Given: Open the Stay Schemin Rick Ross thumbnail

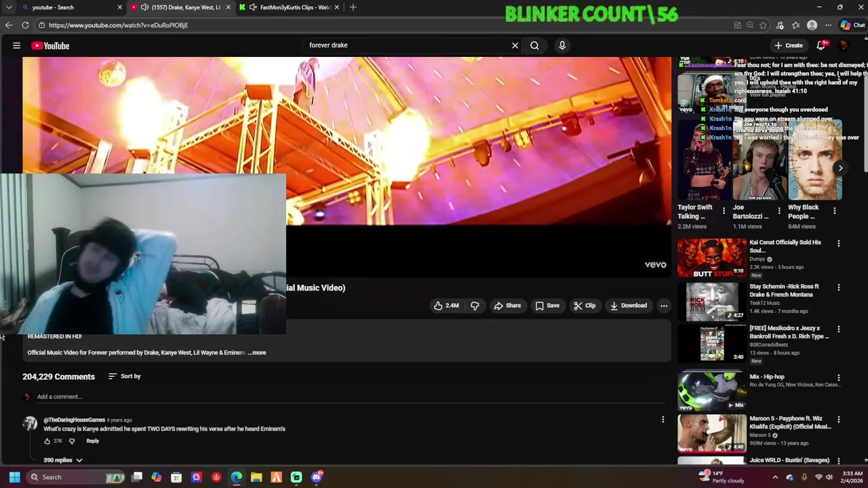Looking at the screenshot, I should [x=712, y=302].
